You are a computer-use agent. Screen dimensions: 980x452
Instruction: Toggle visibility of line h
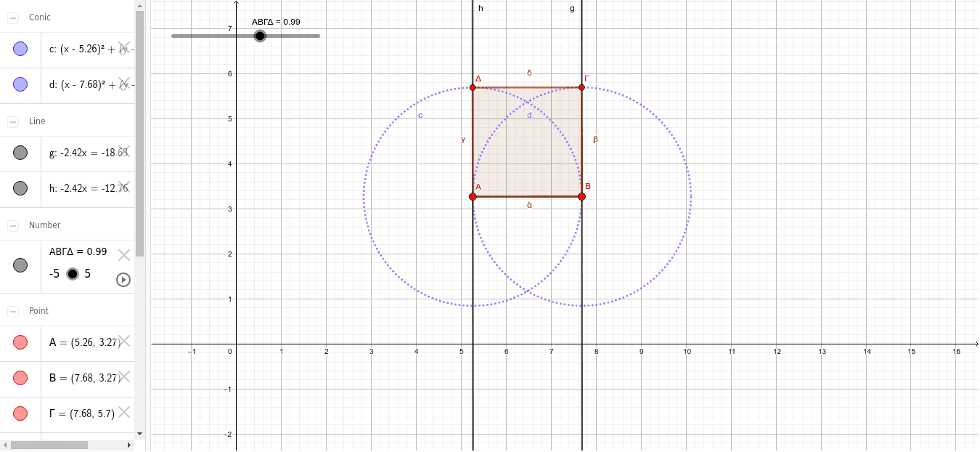tap(20, 188)
